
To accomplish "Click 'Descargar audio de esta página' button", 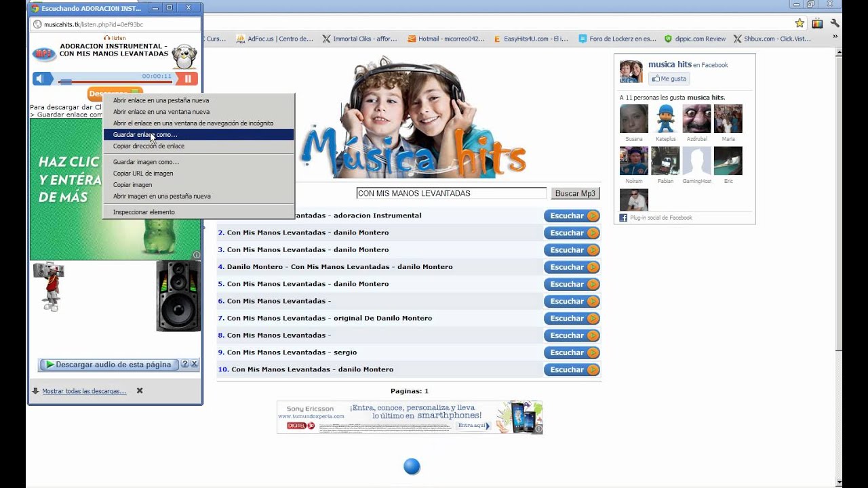I will [108, 365].
